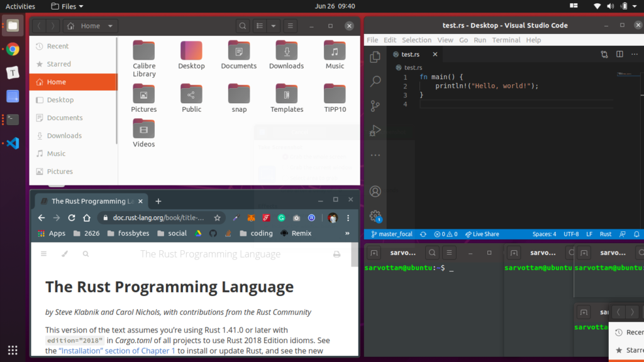
Task: Split the editor using the split icon
Action: coord(619,55)
